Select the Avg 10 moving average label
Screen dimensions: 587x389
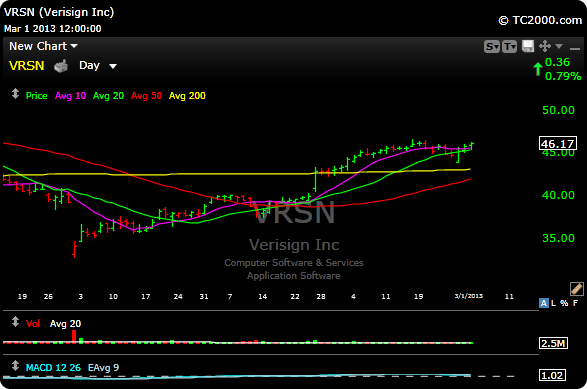(x=70, y=96)
